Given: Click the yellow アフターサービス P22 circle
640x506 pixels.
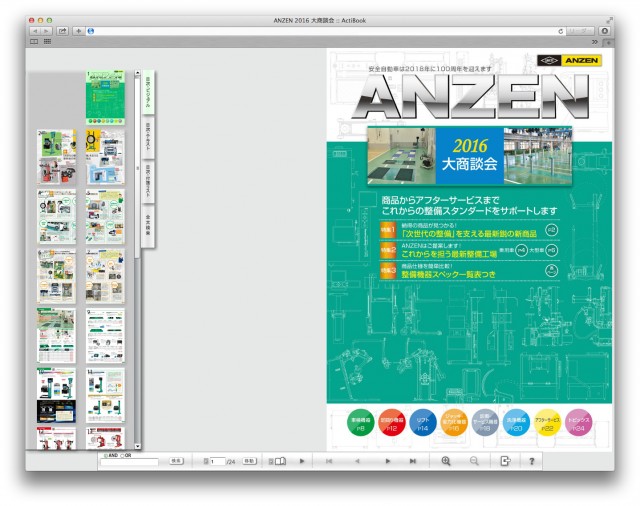Looking at the screenshot, I should click(547, 422).
